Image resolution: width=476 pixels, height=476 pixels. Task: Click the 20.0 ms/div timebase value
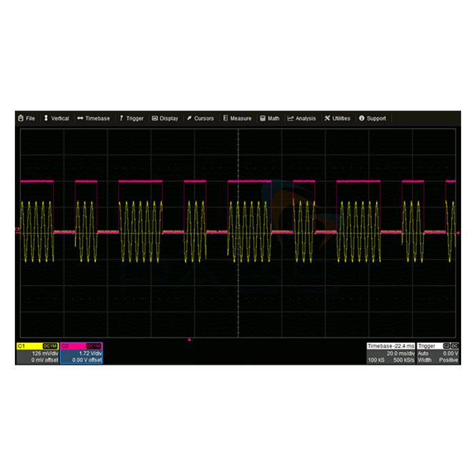[x=401, y=354]
